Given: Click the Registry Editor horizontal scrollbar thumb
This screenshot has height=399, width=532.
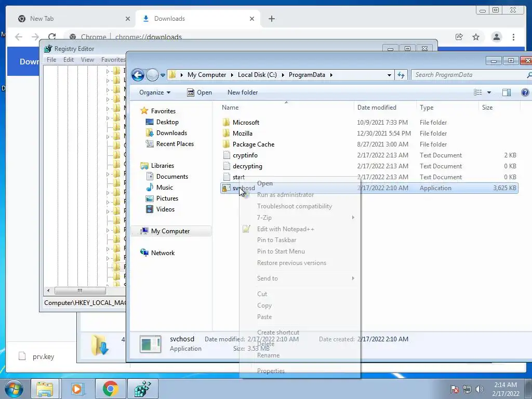Looking at the screenshot, I should (80, 290).
